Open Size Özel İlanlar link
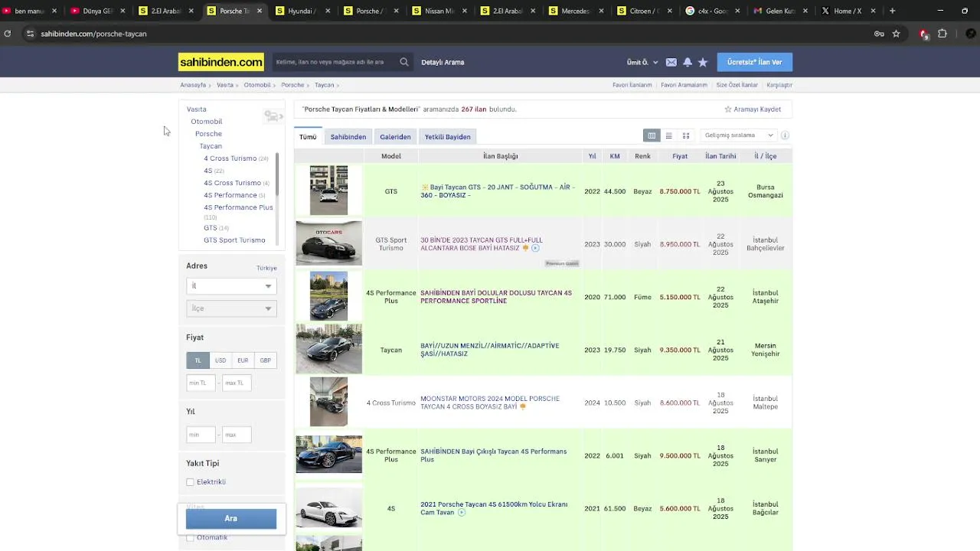The image size is (980, 551). point(737,85)
